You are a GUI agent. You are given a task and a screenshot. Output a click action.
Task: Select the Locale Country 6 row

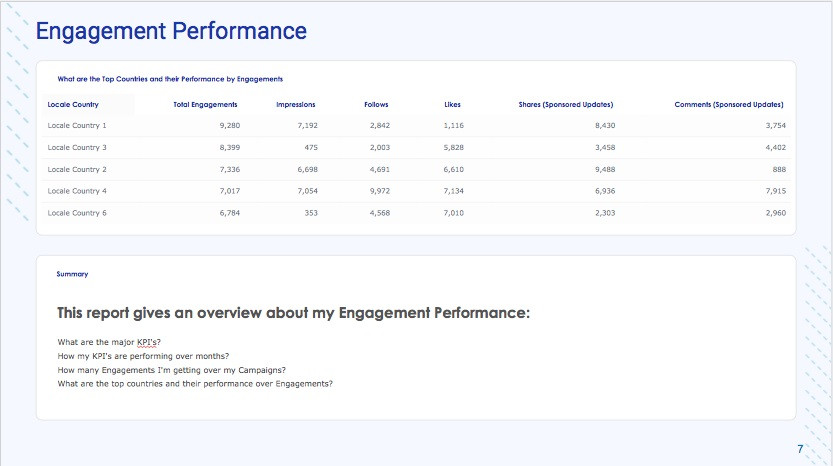[x=416, y=213]
